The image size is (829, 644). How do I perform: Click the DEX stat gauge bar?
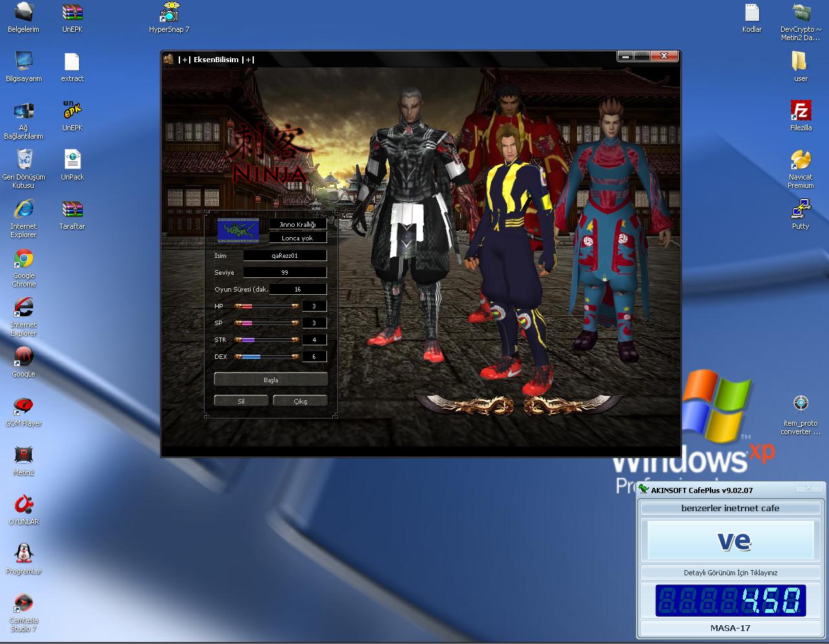pos(266,356)
